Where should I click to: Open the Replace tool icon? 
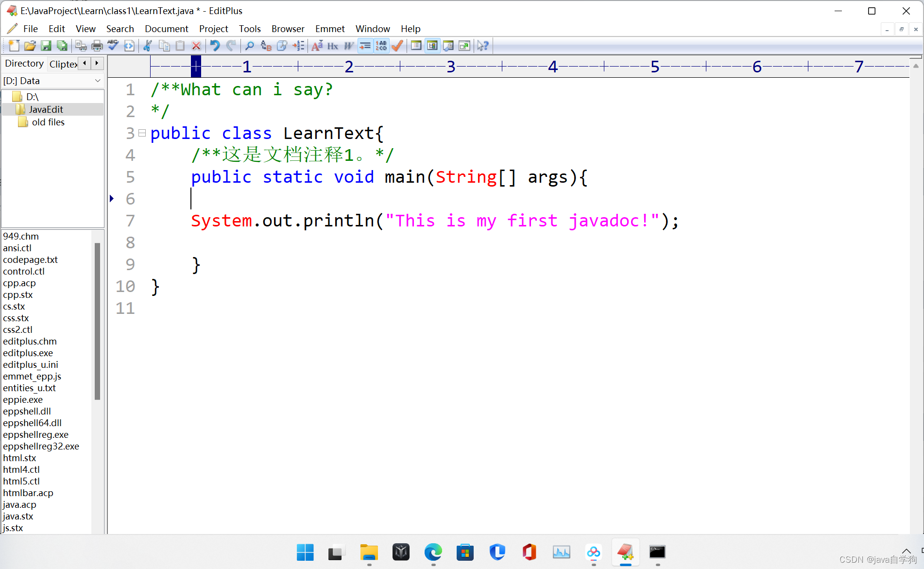point(266,46)
